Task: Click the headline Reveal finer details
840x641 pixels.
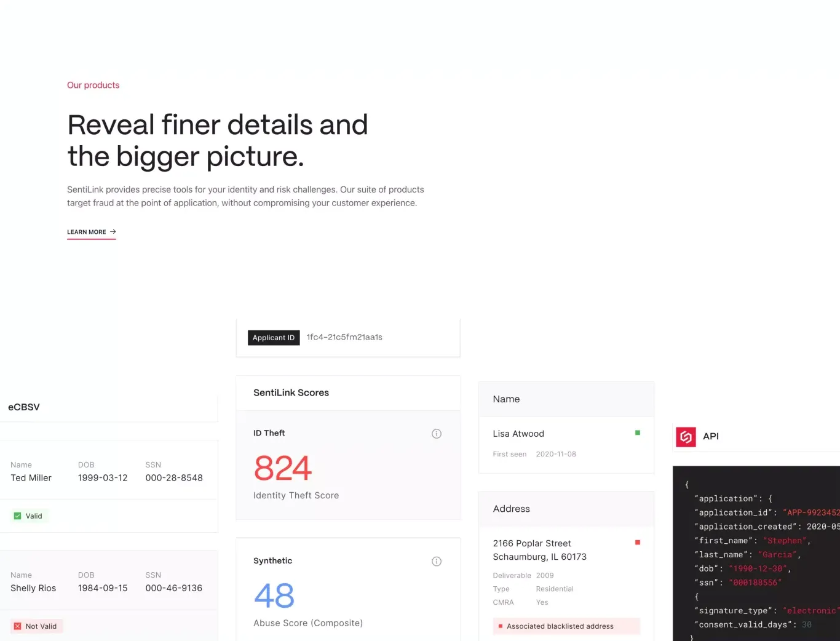Action: click(218, 140)
